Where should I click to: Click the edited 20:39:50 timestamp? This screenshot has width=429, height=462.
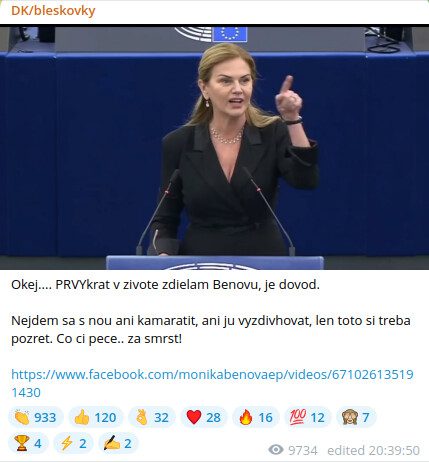pyautogui.click(x=373, y=450)
